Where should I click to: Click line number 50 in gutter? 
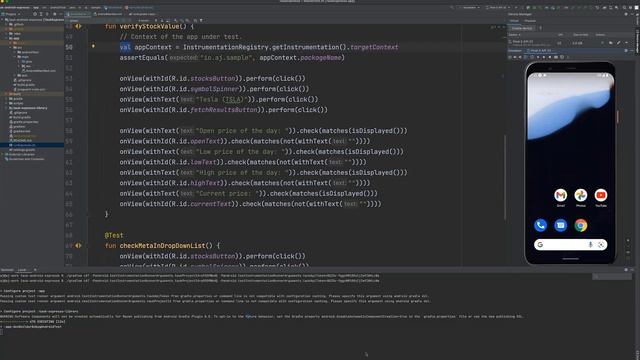click(x=69, y=47)
